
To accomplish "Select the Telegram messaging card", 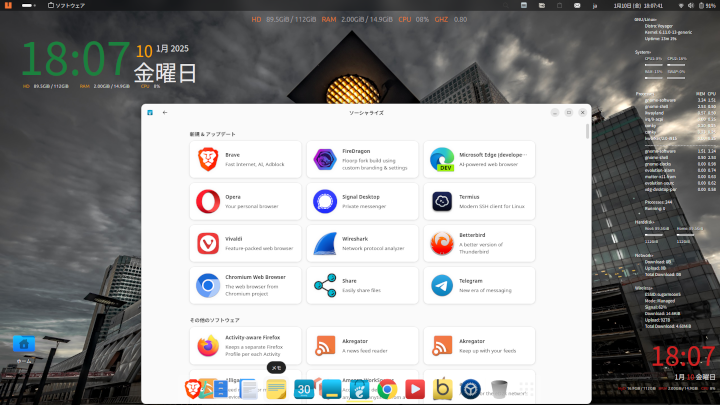I will [479, 285].
